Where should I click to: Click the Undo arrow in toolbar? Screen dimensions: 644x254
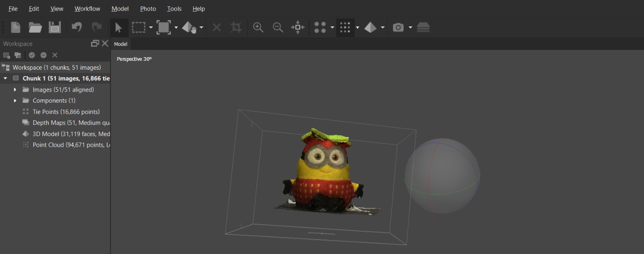pos(77,27)
